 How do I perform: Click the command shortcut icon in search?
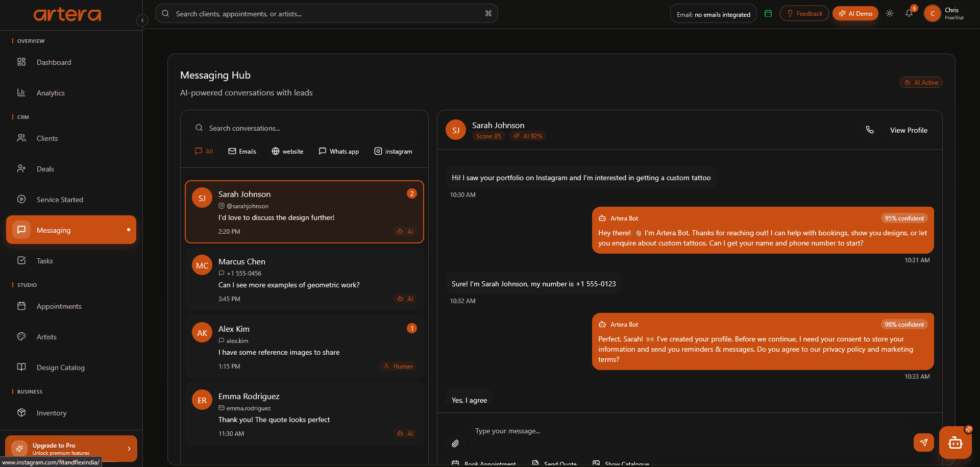(488, 14)
